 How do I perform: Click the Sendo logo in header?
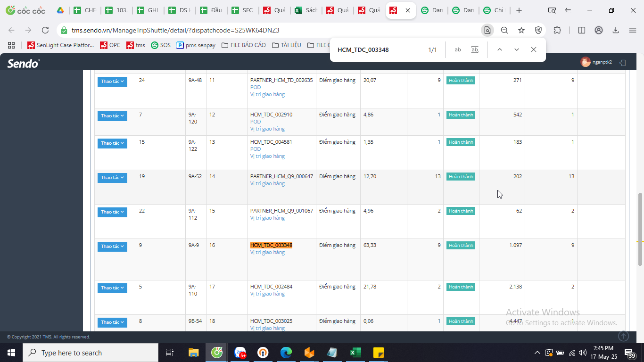[x=24, y=63]
